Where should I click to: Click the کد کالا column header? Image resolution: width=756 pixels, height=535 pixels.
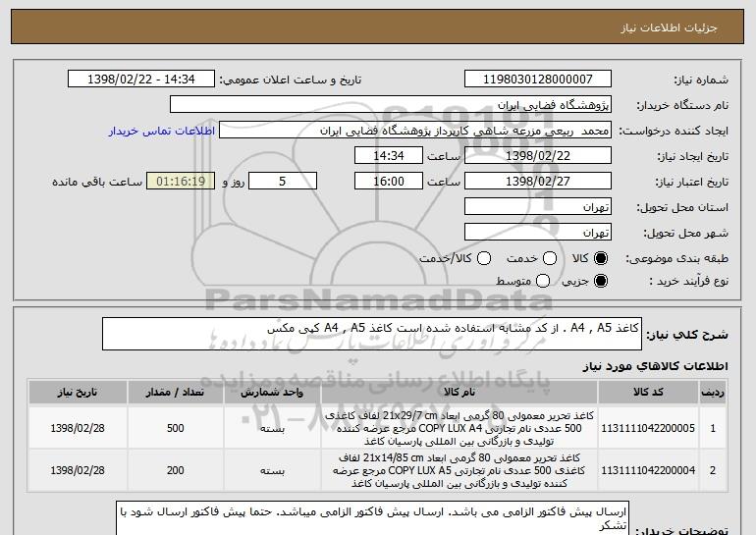[648, 393]
